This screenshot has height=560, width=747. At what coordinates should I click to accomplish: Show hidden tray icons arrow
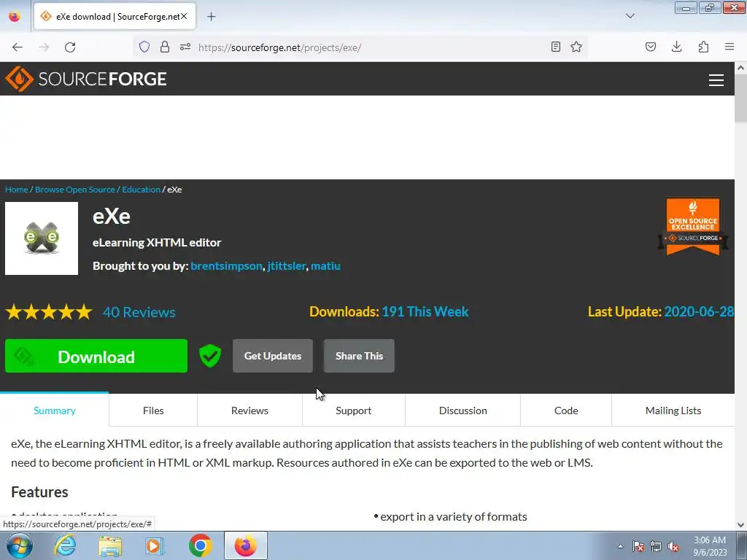tap(620, 546)
